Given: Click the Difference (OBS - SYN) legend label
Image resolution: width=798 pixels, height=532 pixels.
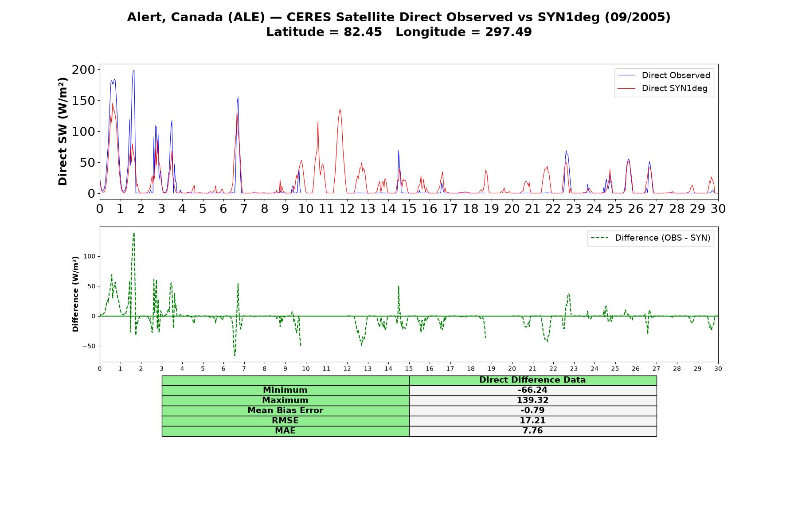Looking at the screenshot, I should click(662, 238).
